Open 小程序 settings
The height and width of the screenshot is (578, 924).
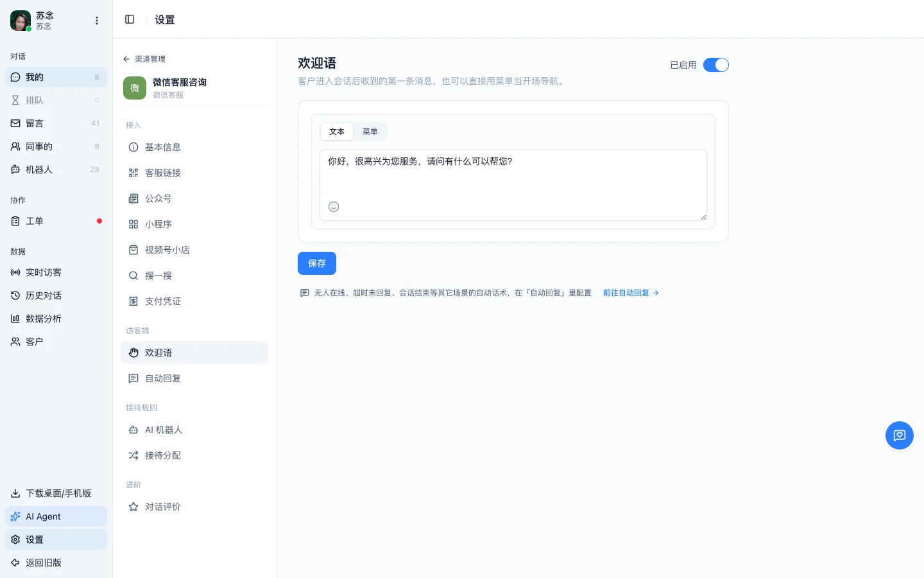[194, 224]
